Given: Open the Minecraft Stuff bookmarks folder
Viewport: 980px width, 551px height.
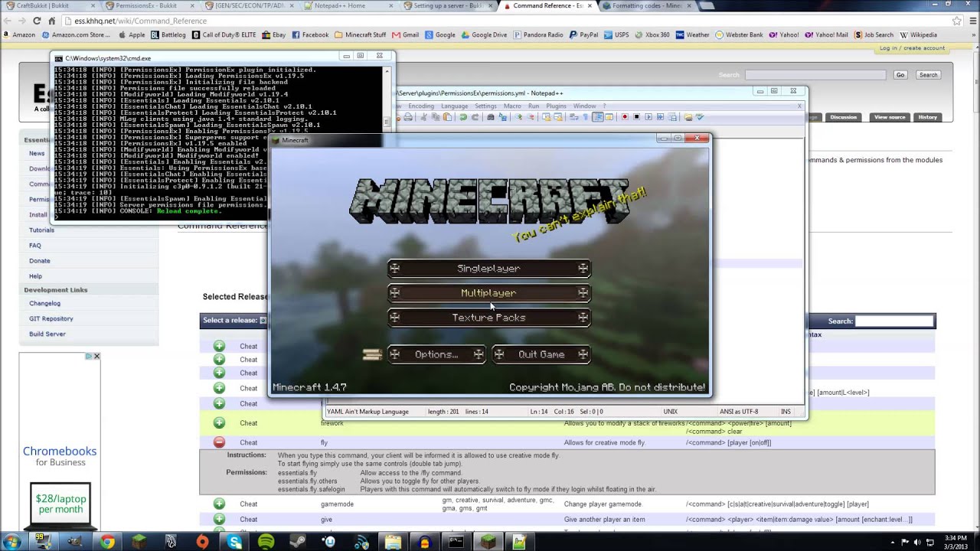Looking at the screenshot, I should pyautogui.click(x=361, y=34).
